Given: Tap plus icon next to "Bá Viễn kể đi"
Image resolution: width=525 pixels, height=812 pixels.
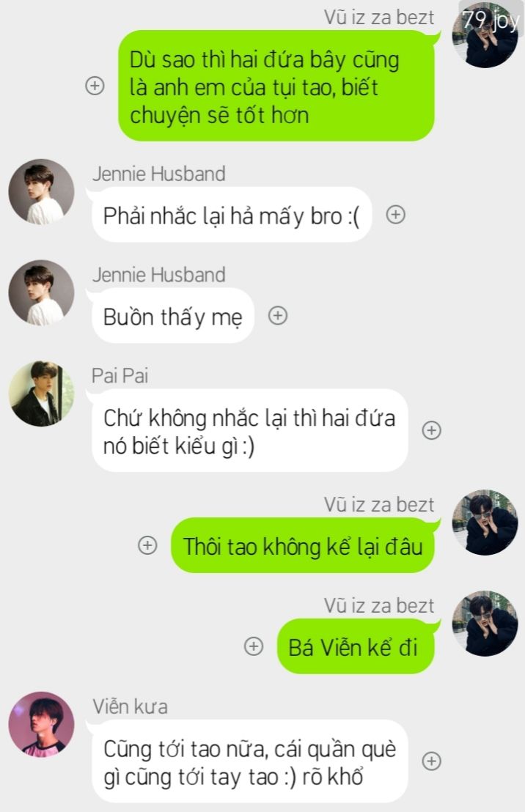Looking at the screenshot, I should (x=254, y=646).
